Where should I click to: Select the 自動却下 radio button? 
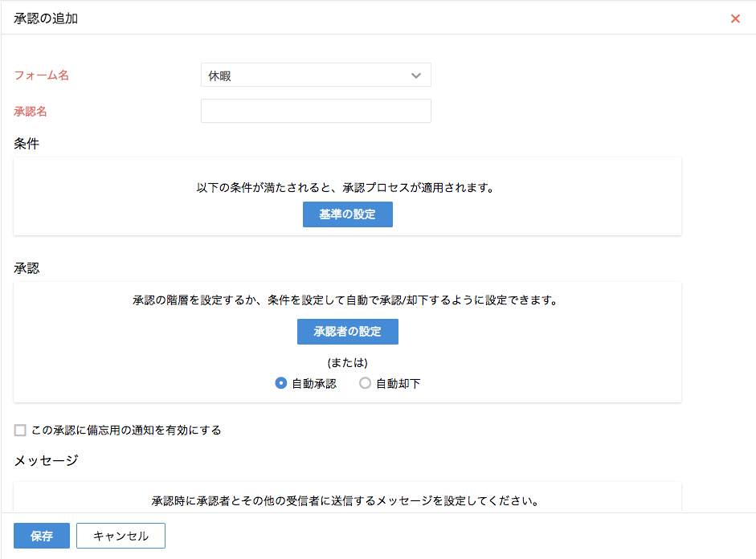pos(366,383)
